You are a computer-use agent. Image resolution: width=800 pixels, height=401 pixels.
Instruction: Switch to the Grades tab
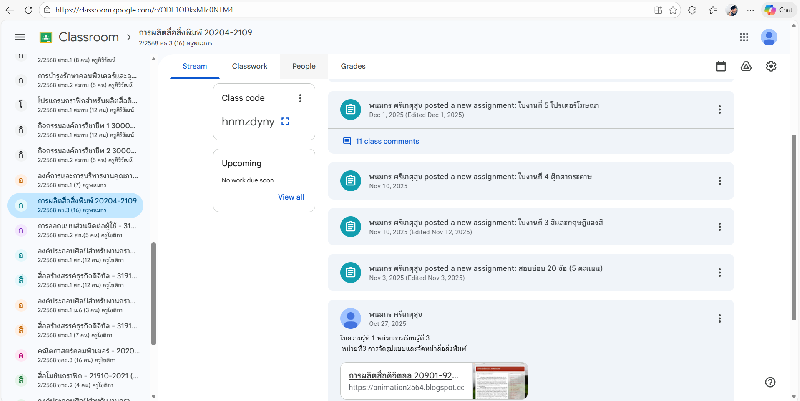[352, 66]
